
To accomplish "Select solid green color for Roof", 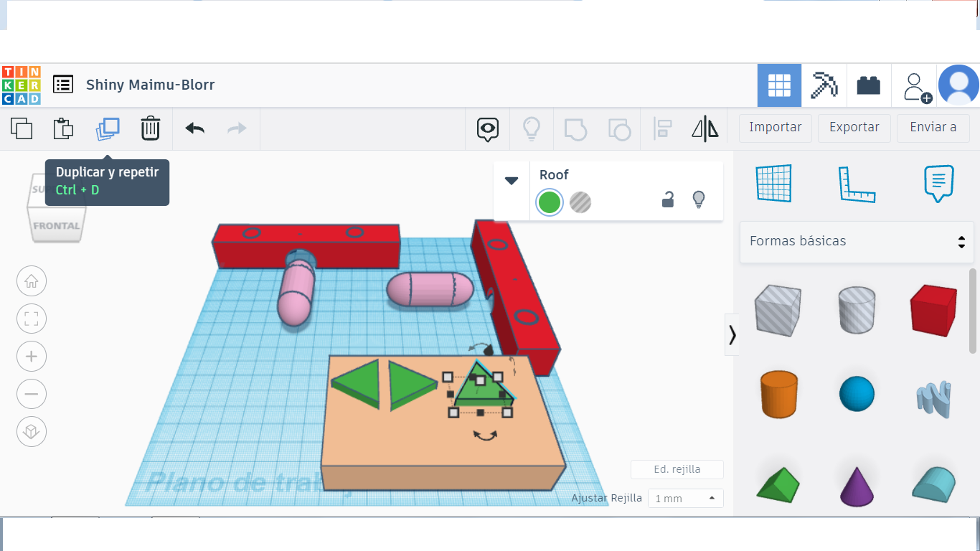I will 550,202.
